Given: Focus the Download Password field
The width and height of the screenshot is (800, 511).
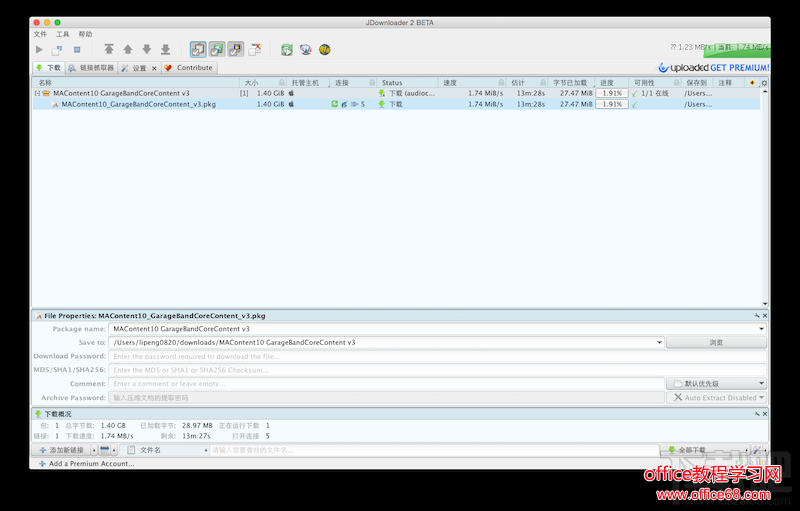Looking at the screenshot, I should click(x=437, y=356).
